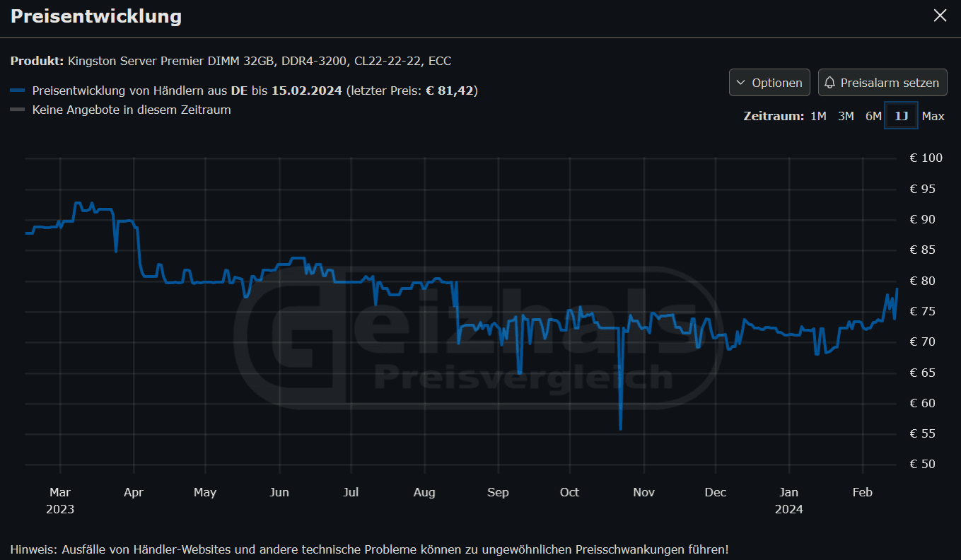The image size is (961, 560).
Task: Click the Preisentwicklung dialog heading
Action: [x=96, y=16]
